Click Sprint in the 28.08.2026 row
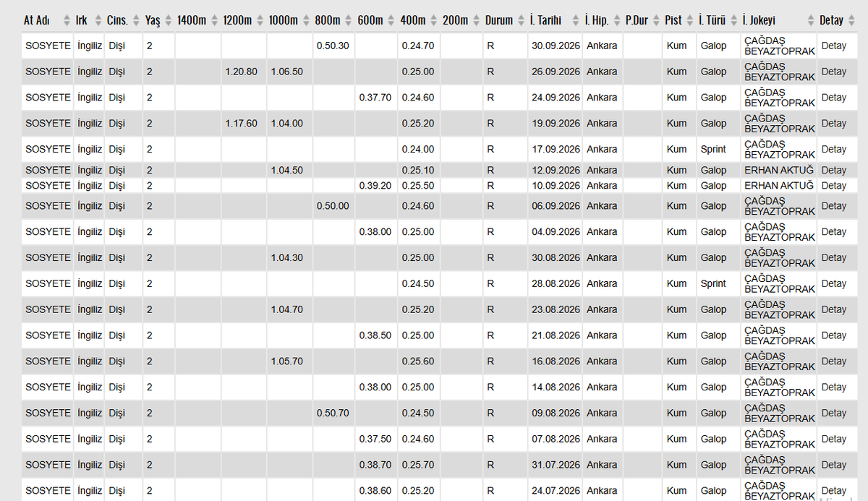Viewport: 868px width, 501px height. [x=713, y=283]
